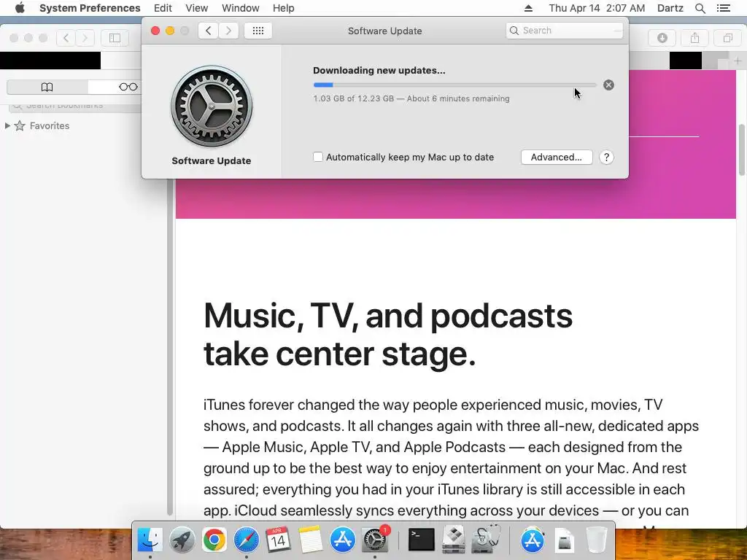The height and width of the screenshot is (560, 747).
Task: Open Spotlight search in the menu bar
Action: coord(700,8)
